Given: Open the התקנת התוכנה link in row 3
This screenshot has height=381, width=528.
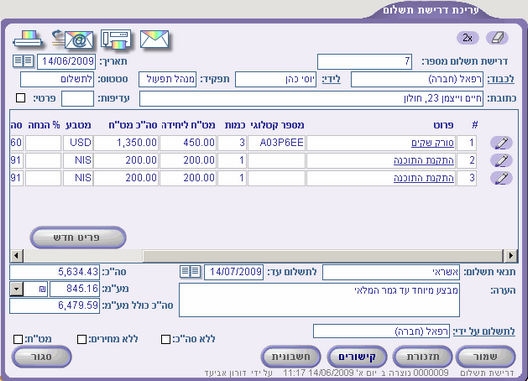Looking at the screenshot, I should click(x=424, y=178).
